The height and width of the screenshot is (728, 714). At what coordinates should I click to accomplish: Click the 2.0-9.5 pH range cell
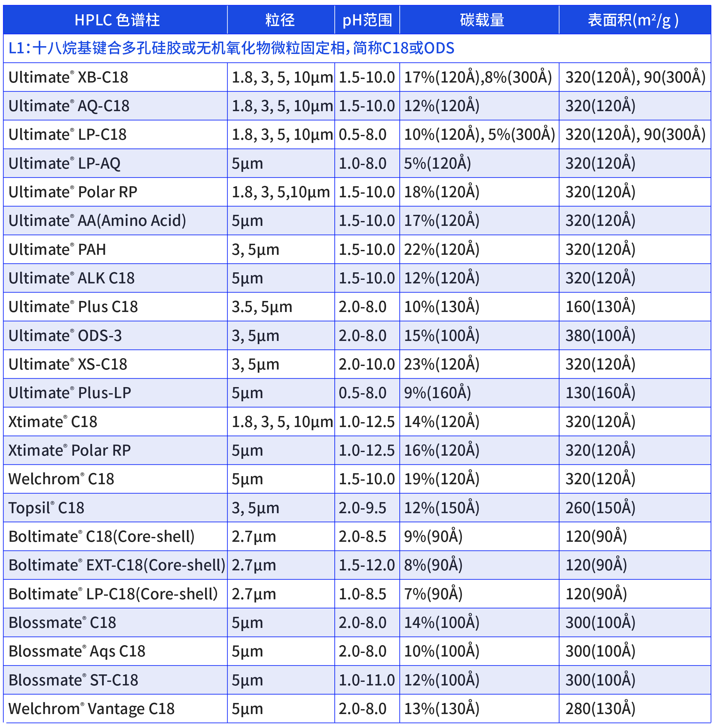click(363, 508)
